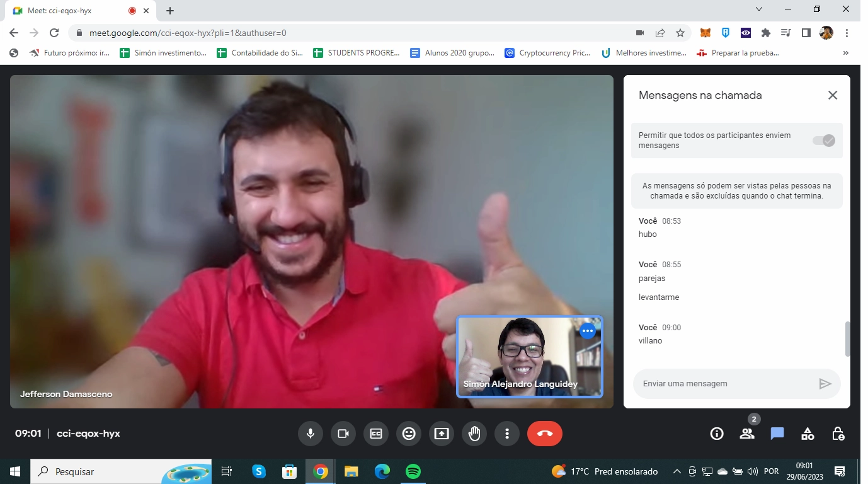Image resolution: width=868 pixels, height=484 pixels.
Task: Open the Windows notification center icon
Action: tap(839, 471)
